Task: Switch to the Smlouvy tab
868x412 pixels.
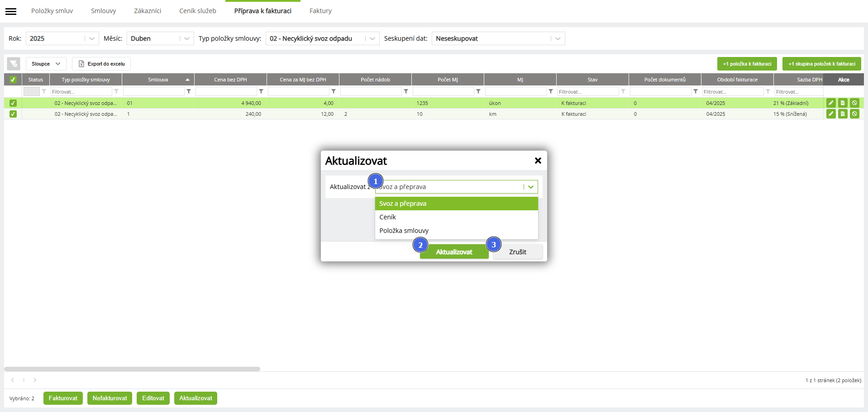Action: [x=104, y=11]
